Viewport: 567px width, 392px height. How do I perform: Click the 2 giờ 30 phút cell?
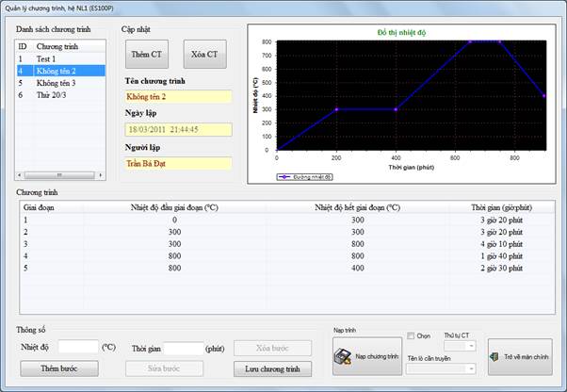pos(501,268)
